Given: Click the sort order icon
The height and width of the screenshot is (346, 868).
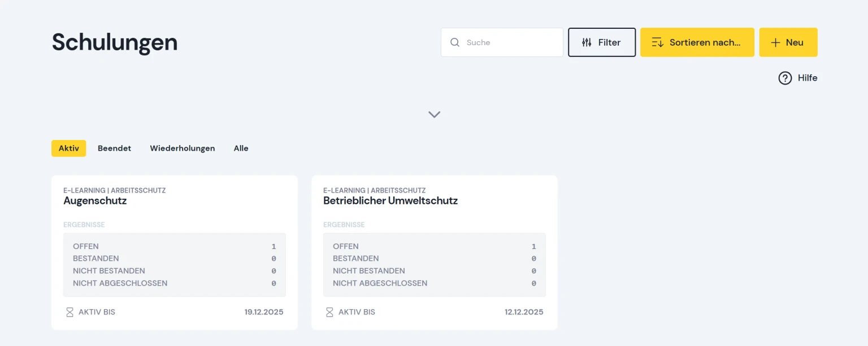Looking at the screenshot, I should pyautogui.click(x=658, y=42).
